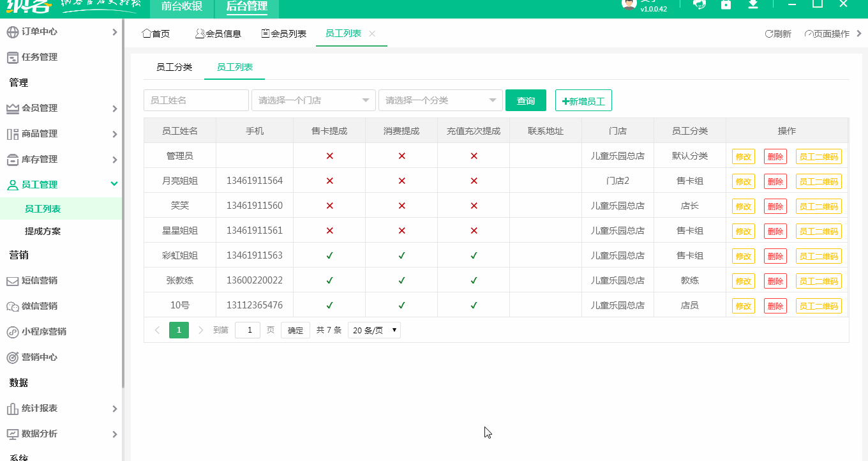Open the 20 条/页 page-size dropdown
Image resolution: width=868 pixels, height=461 pixels.
click(374, 330)
